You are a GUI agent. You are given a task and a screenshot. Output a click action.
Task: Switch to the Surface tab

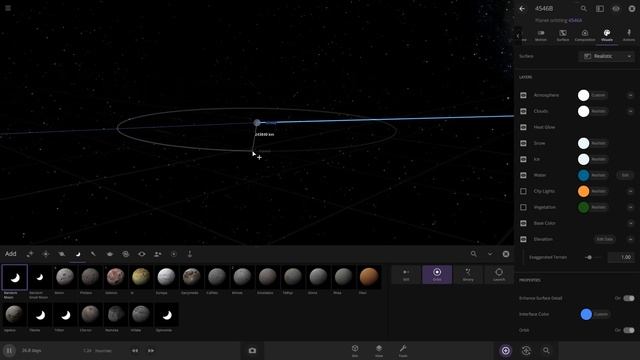click(563, 36)
